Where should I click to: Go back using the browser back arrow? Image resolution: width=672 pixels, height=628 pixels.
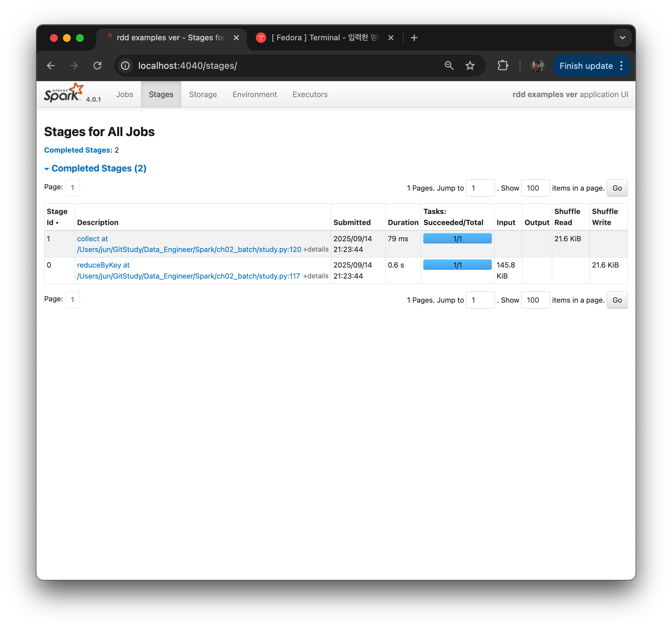click(51, 66)
